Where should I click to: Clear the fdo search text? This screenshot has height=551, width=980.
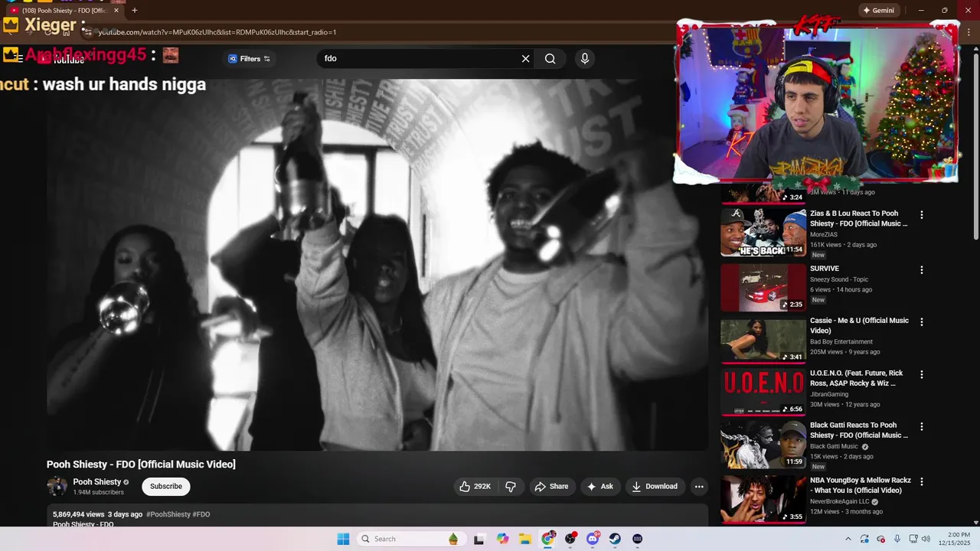pos(526,59)
